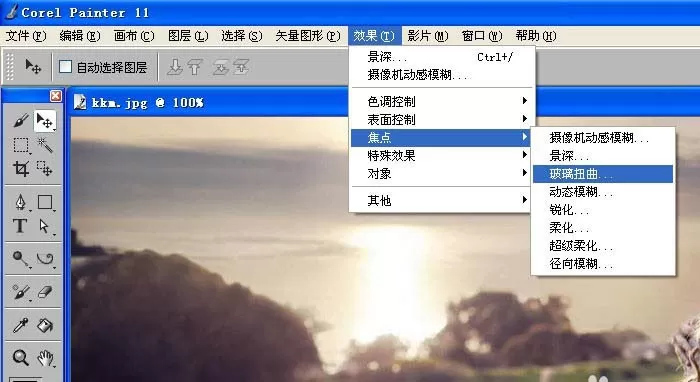This screenshot has height=382, width=700.
Task: Click the Move to Top layer icon
Action: [x=195, y=67]
